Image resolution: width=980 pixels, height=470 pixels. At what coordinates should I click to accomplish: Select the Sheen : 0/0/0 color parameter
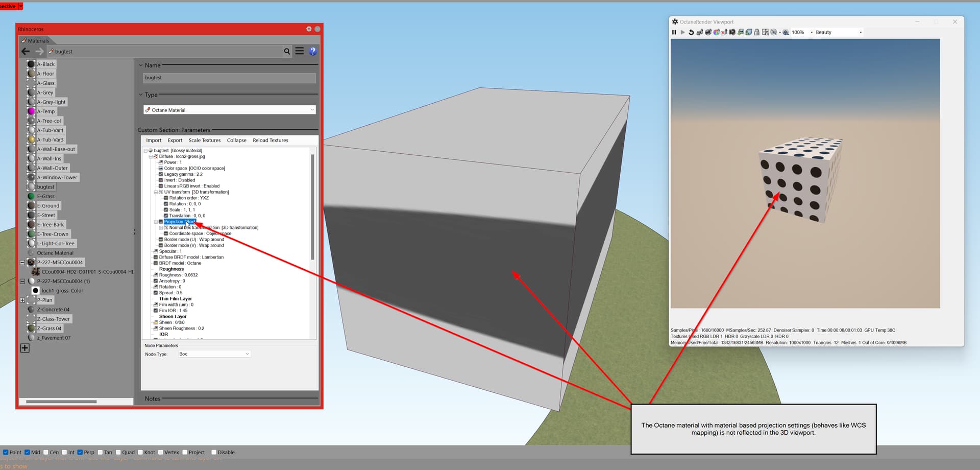coord(171,322)
